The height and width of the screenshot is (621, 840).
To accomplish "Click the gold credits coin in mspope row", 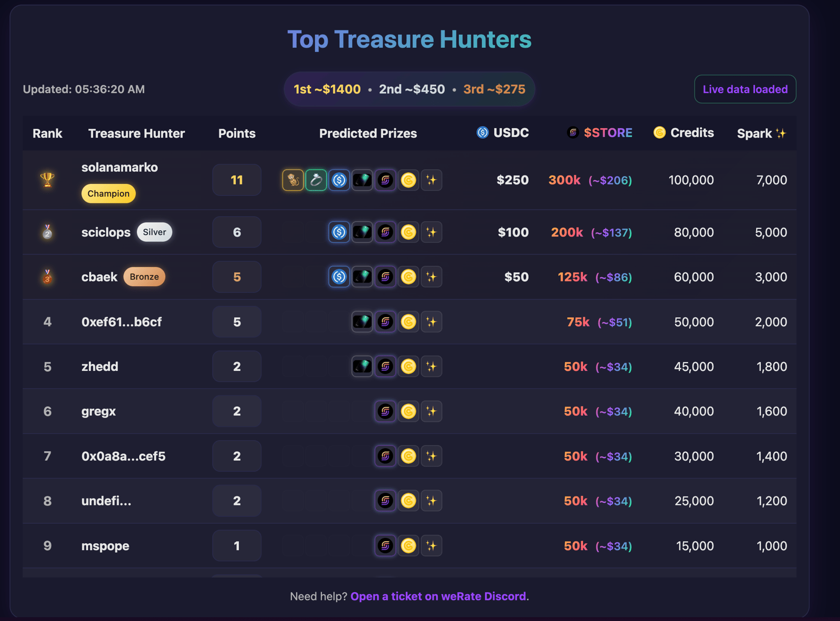I will pos(408,546).
